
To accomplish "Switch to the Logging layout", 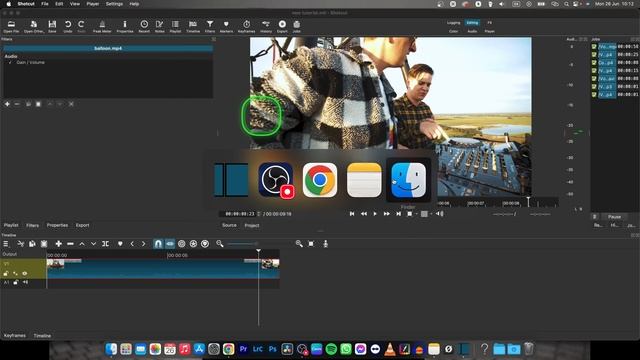I will (453, 23).
